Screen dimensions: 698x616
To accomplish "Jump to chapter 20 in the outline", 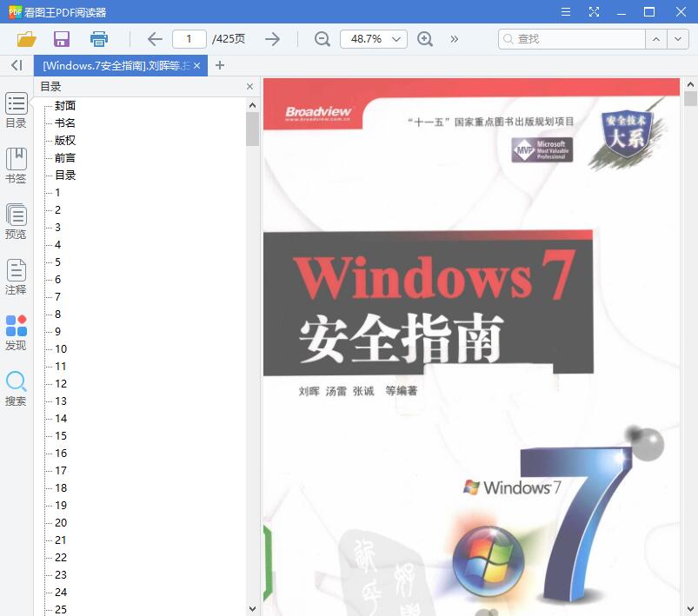I will (x=61, y=522).
